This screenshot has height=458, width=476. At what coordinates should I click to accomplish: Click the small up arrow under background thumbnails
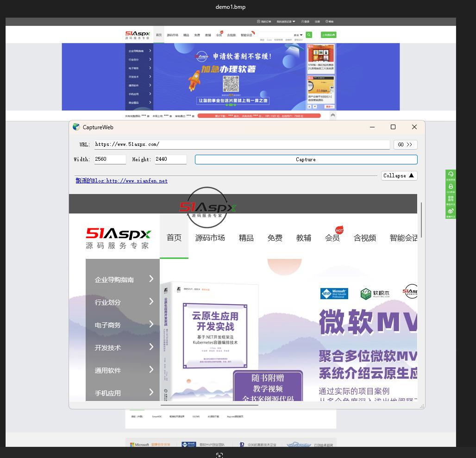pos(309,107)
